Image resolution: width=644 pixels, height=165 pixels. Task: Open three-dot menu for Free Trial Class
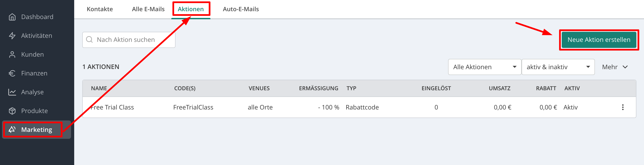(x=622, y=107)
